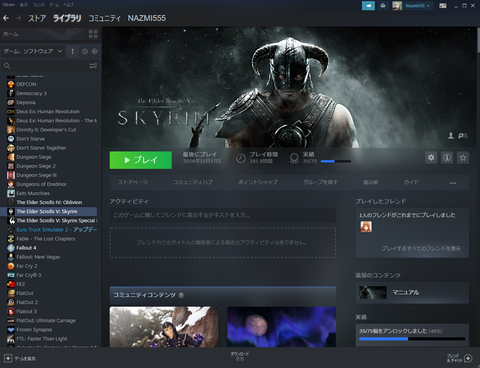Viewport: 480px width, 368px height.
Task: Show all friends who play link
Action: (421, 248)
